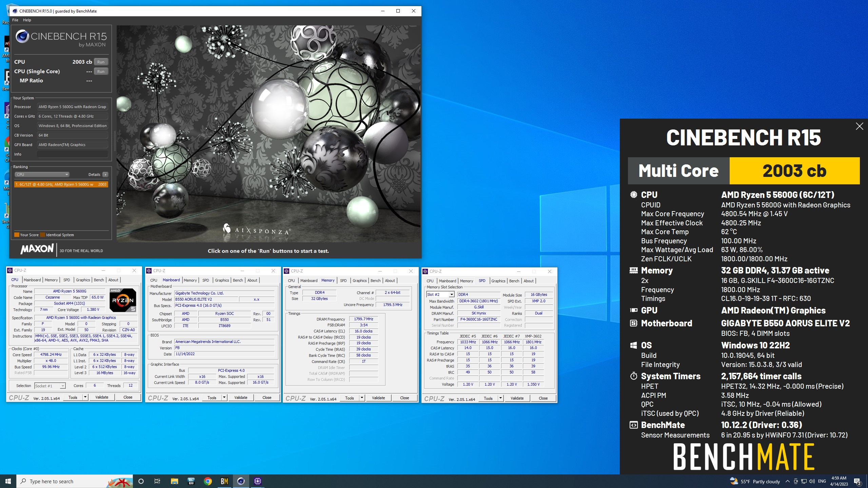
Task: Open the Ranking CPU dropdown
Action: [42, 175]
